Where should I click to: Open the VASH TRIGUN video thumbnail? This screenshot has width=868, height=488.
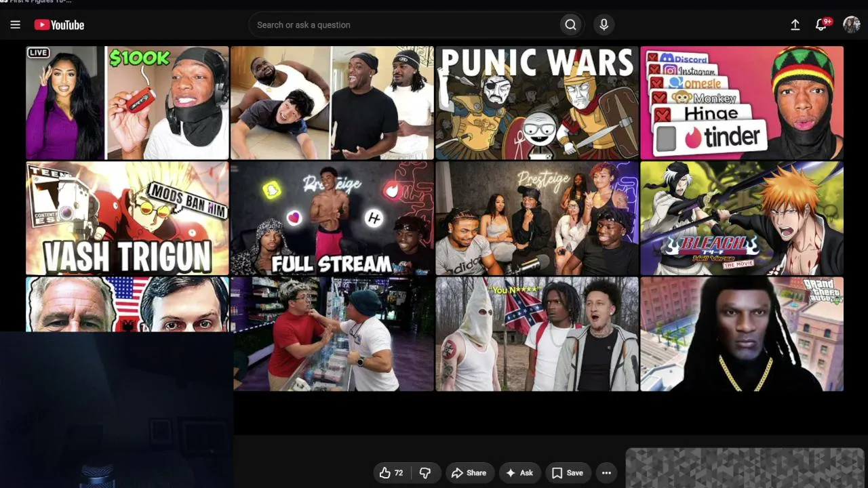pyautogui.click(x=127, y=218)
